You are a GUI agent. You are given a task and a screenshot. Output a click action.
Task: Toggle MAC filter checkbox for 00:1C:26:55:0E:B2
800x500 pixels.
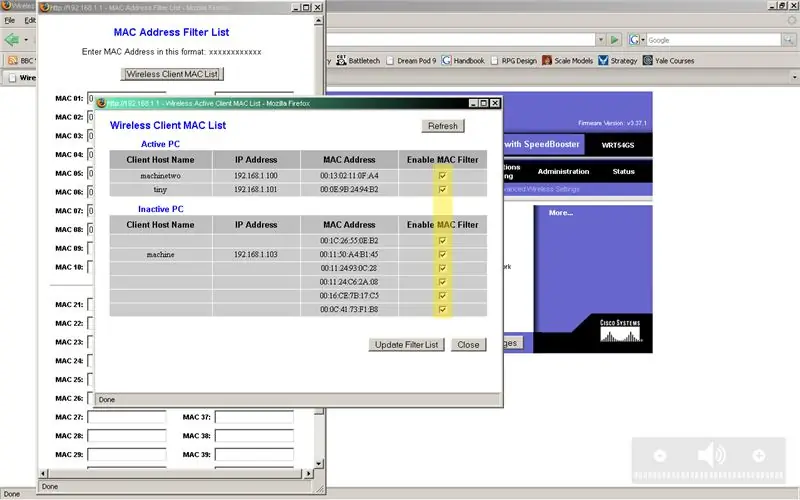[442, 240]
